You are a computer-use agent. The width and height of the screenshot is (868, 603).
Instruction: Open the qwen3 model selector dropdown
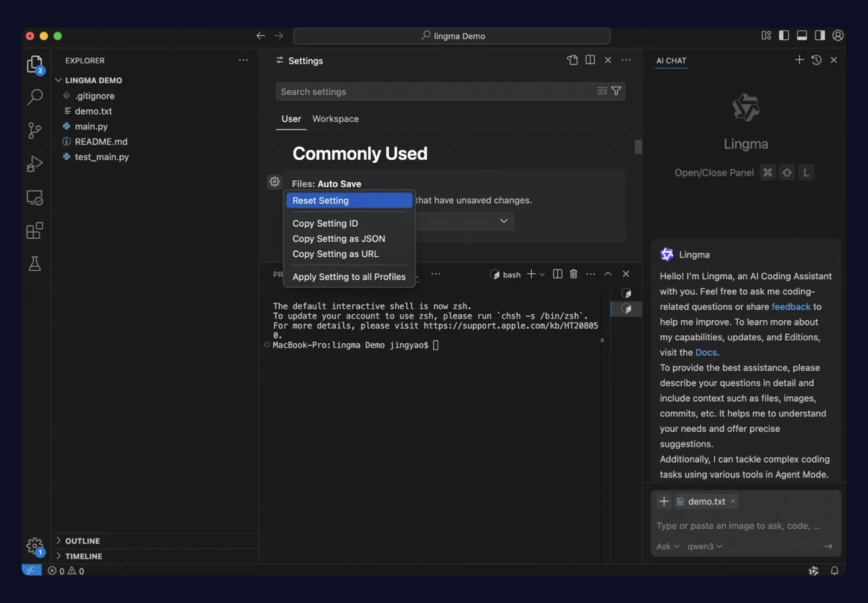pos(704,546)
